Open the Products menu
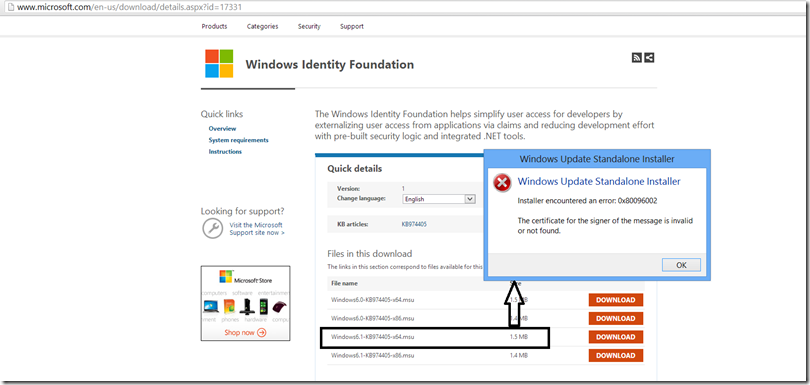The image size is (810, 385). click(214, 26)
